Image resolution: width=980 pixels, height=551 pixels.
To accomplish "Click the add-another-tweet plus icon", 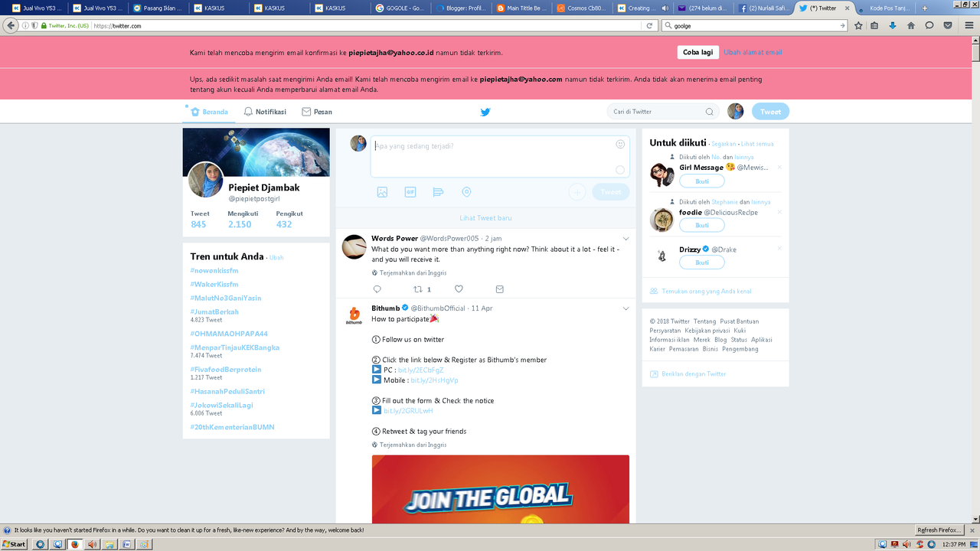I will [577, 192].
